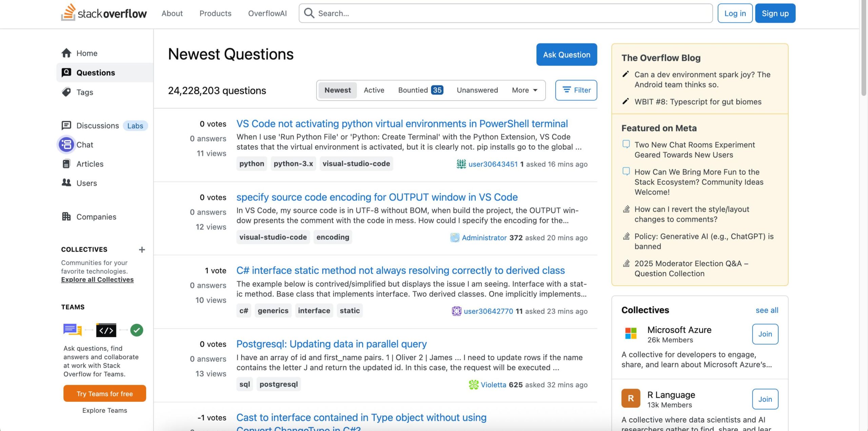The height and width of the screenshot is (431, 868).
Task: Click the Articles document icon
Action: 66,164
